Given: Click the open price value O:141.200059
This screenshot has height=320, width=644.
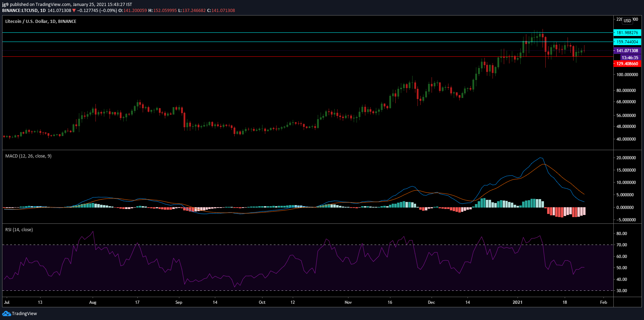Looking at the screenshot, I should 132,11.
